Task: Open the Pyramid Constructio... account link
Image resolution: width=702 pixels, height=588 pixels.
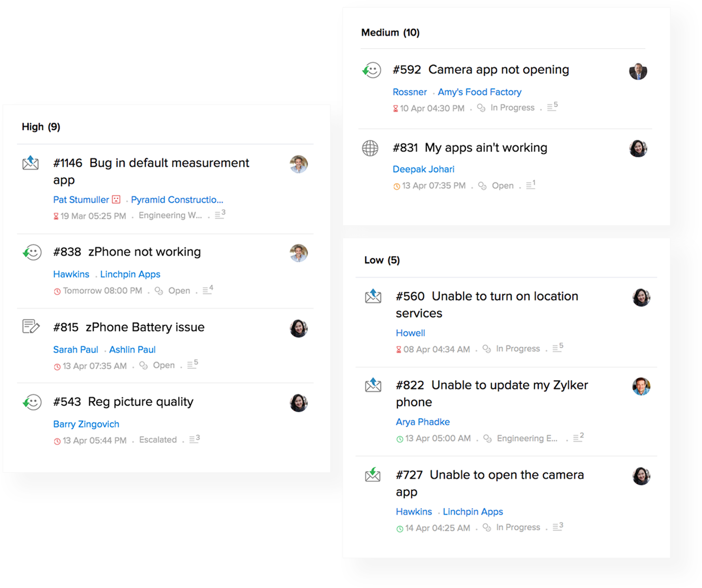Action: [177, 199]
